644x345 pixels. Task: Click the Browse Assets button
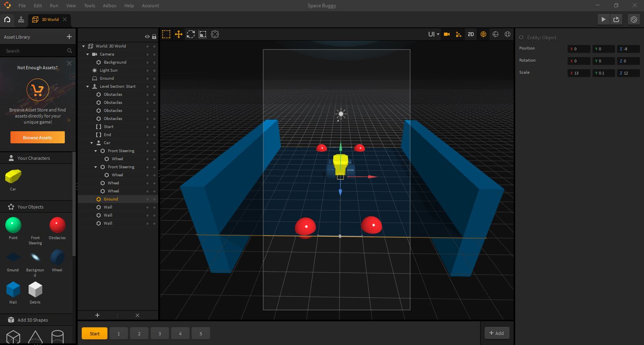point(37,138)
